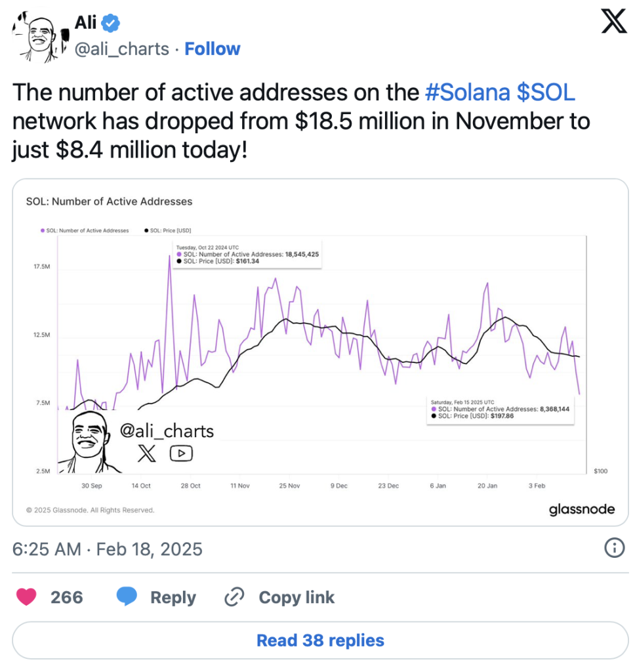This screenshot has width=635, height=672.
Task: Click the Ali display name
Action: point(86,24)
